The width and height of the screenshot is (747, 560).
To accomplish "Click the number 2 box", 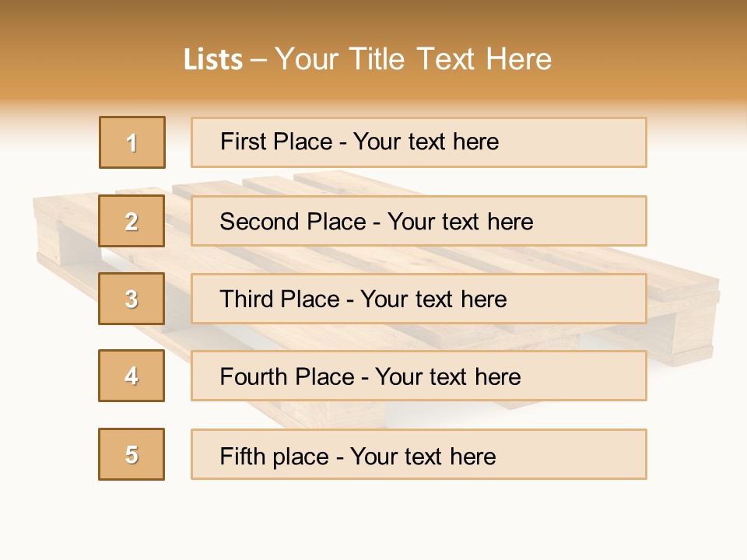I will pos(132,221).
